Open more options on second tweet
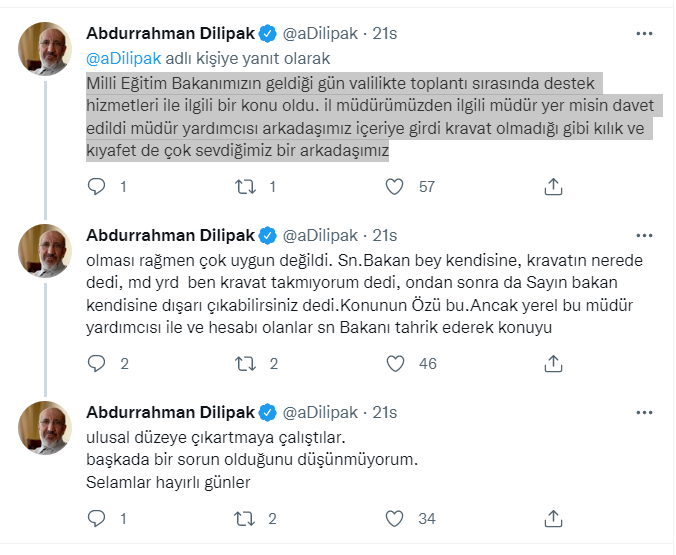The width and height of the screenshot is (676, 555). click(645, 236)
